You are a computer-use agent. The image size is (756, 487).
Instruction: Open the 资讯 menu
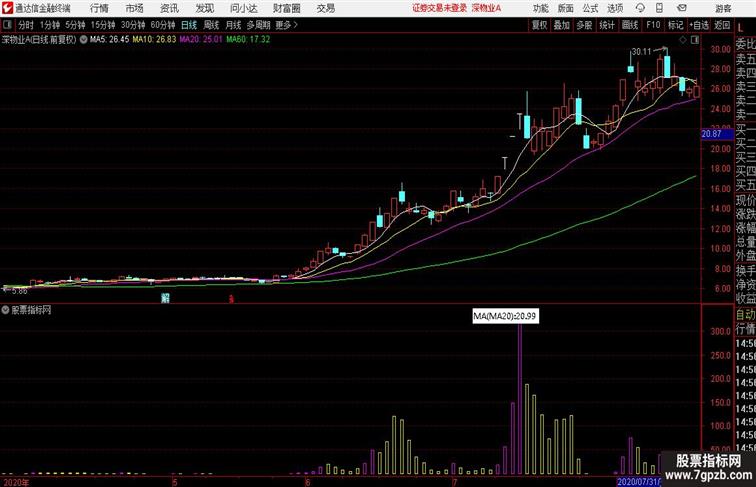[x=169, y=8]
